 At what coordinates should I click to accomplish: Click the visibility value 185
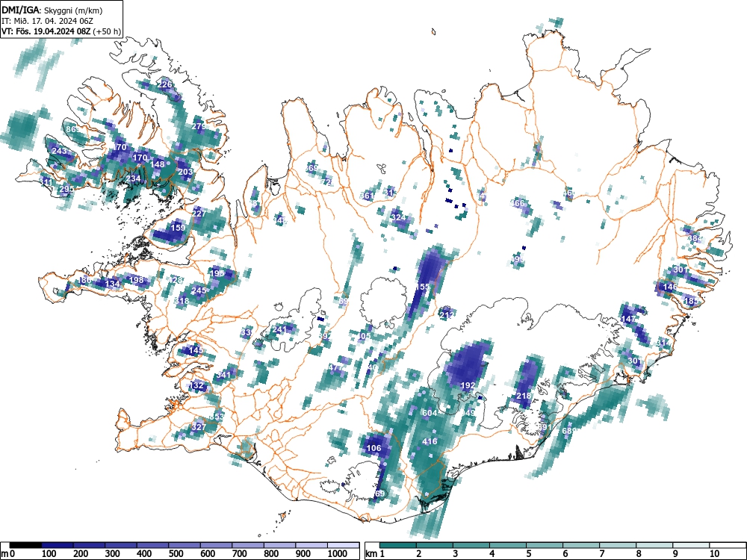691,301
